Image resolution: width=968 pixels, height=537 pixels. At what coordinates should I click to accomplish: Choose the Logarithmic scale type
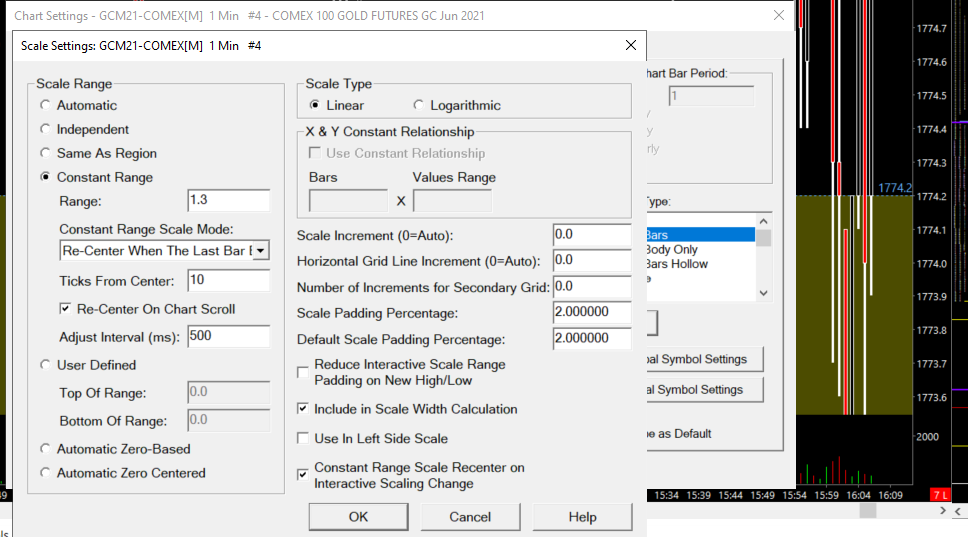(419, 105)
